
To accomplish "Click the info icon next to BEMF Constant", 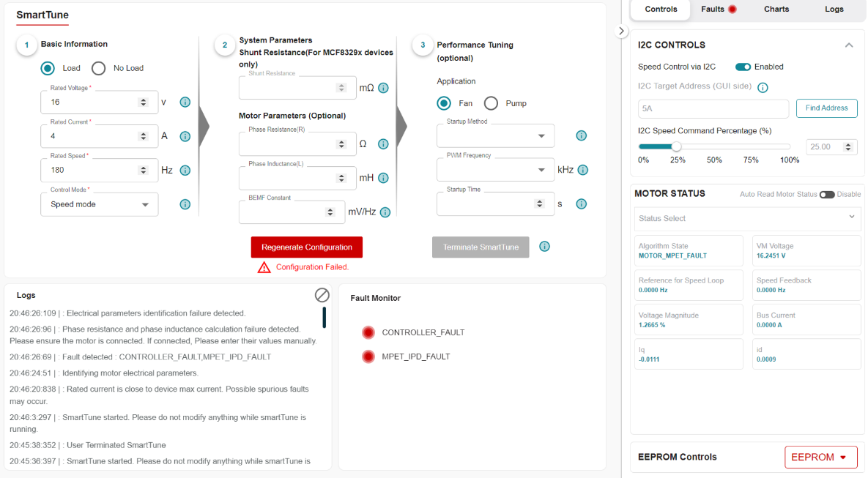I will click(x=385, y=212).
